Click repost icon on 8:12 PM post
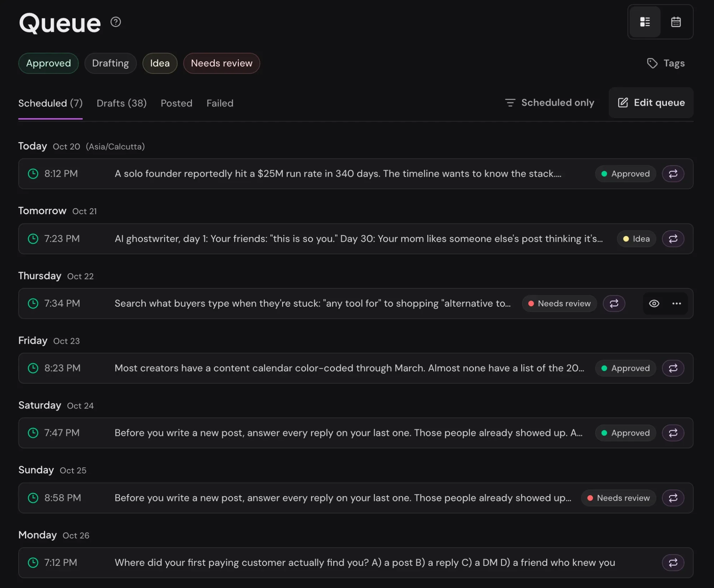714x588 pixels. 673,174
